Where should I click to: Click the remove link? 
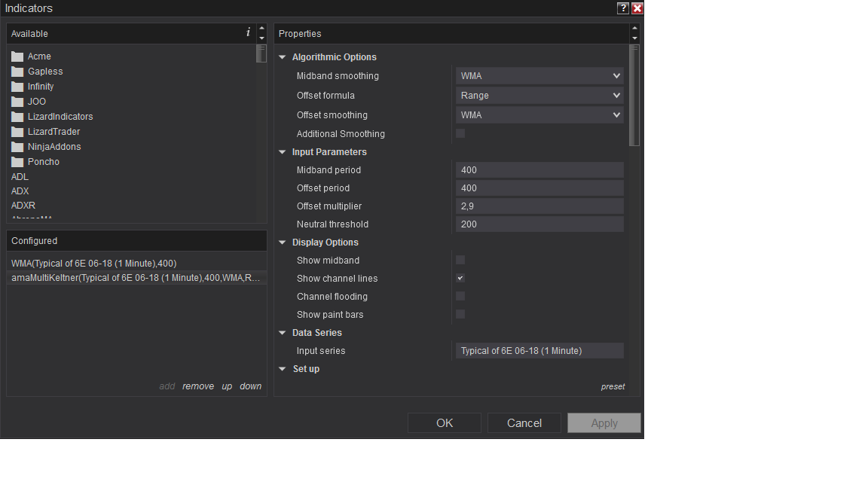[198, 386]
